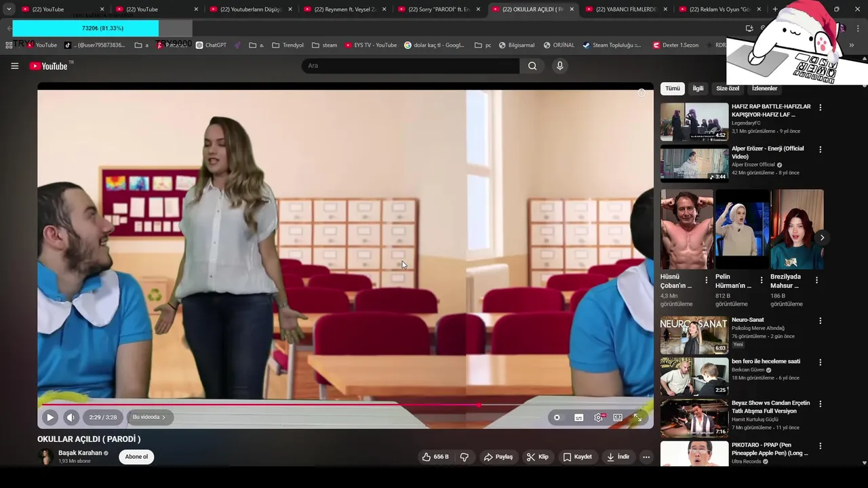Image resolution: width=868 pixels, height=488 pixels.
Task: Like the video (656 B thumbs up)
Action: (x=435, y=457)
